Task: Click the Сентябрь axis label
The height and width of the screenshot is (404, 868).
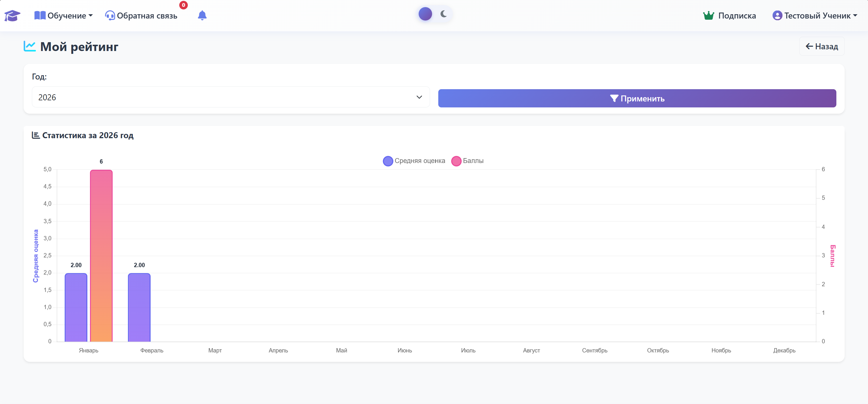Action: point(594,350)
